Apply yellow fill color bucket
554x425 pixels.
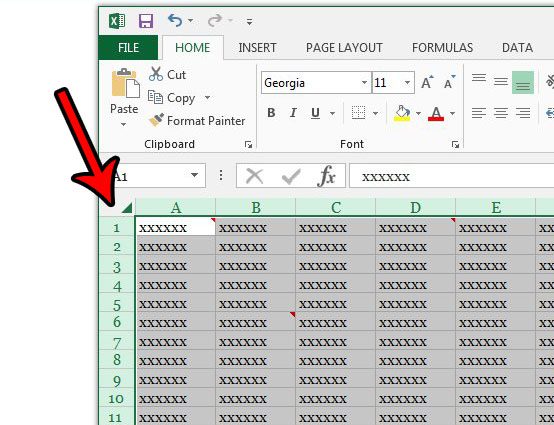click(402, 113)
